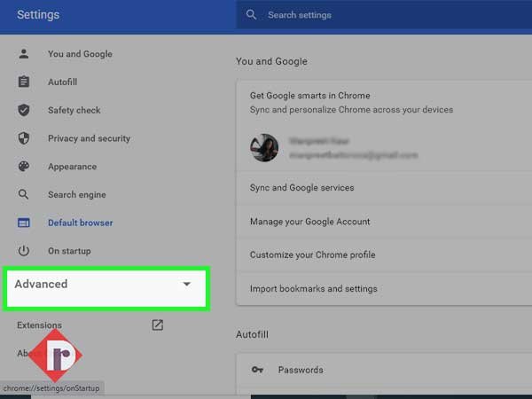Click the Appearance palette icon
This screenshot has height=399, width=532.
tap(24, 167)
